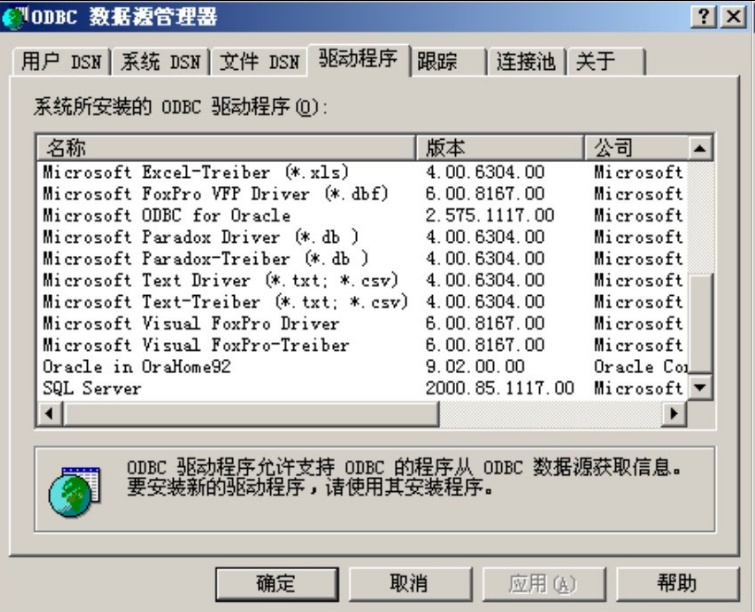Select Oracle in OraHome92 driver
Viewport: 755px width, 612px height.
[x=362, y=366]
